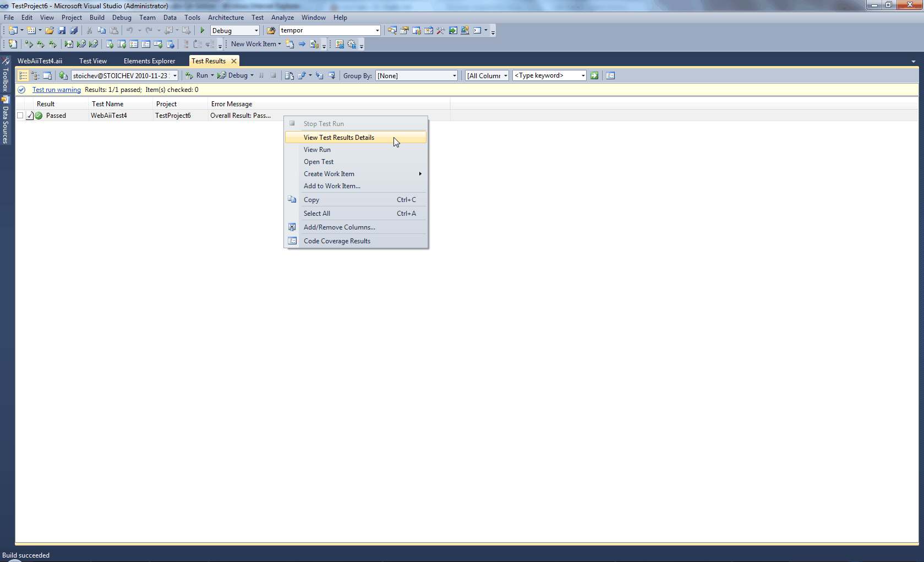Choose Open Test in the context menu
924x562 pixels.
coord(356,162)
